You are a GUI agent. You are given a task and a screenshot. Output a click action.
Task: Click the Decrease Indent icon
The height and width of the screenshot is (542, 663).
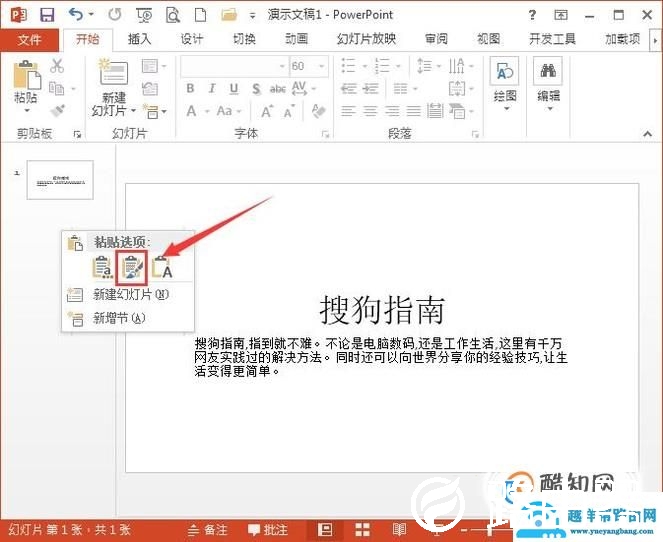click(x=348, y=88)
